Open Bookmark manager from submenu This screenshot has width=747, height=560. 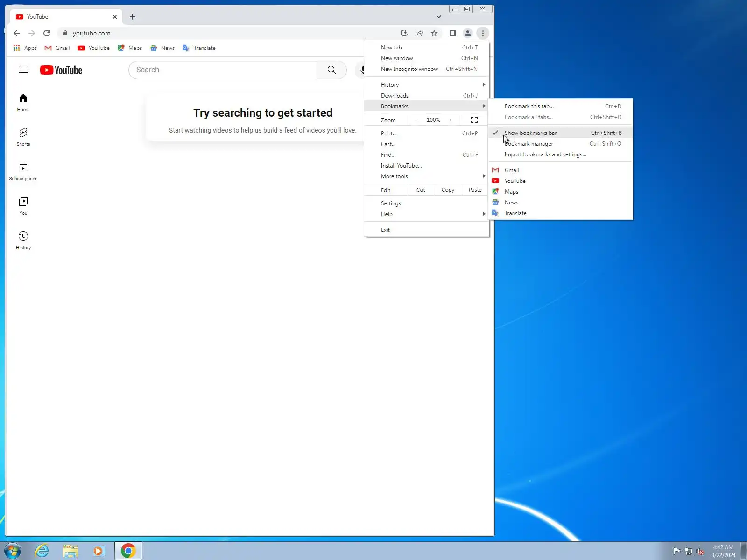tap(560, 144)
